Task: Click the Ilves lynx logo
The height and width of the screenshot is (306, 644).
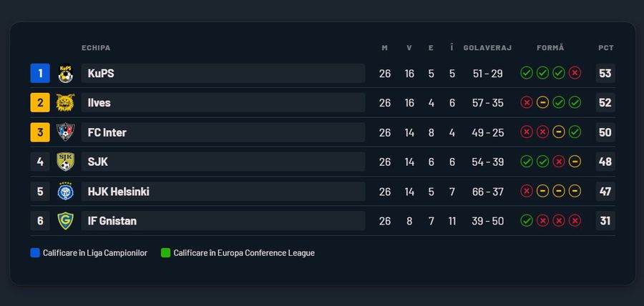Action: coord(65,103)
